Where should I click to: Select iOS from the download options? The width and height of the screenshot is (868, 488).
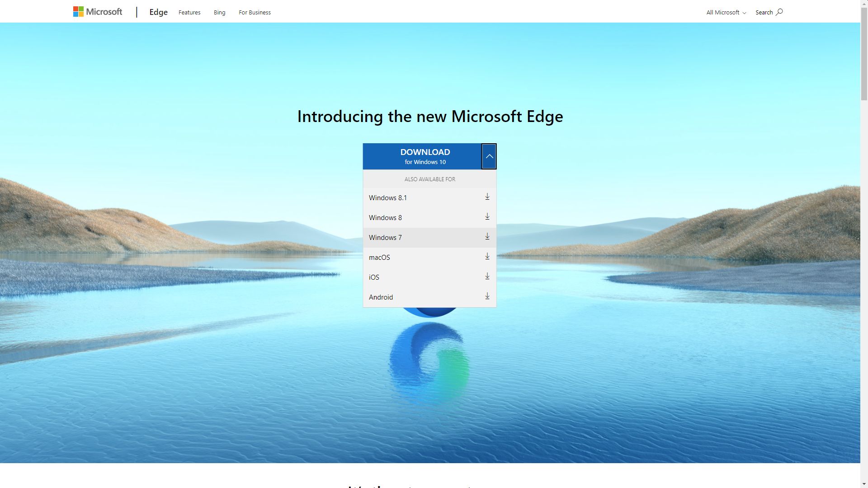pyautogui.click(x=374, y=277)
